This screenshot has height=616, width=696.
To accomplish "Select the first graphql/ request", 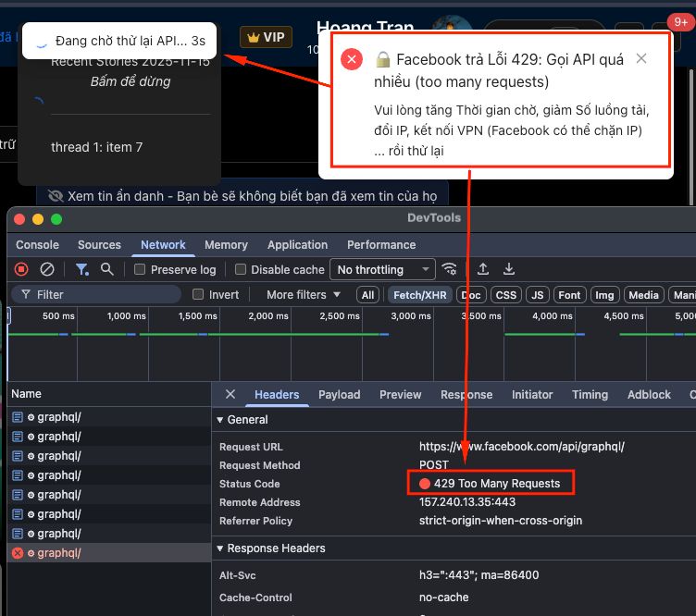I will (109, 417).
